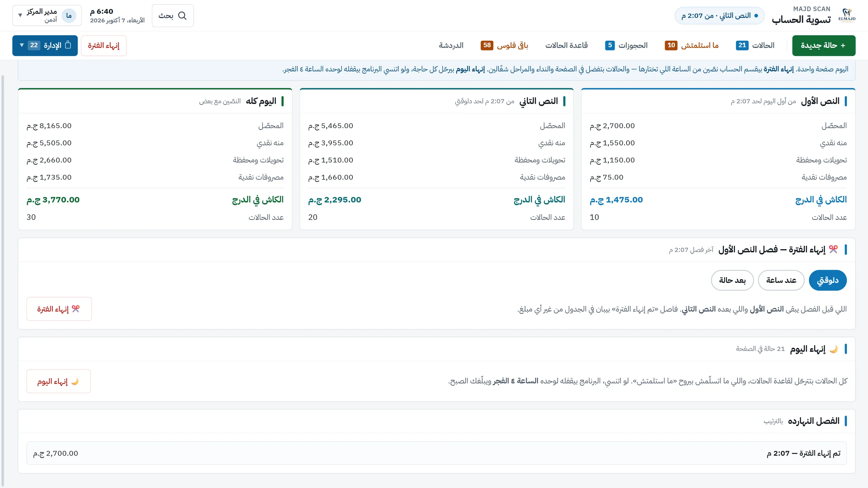Screen dimensions: 868x488
Task: Click إنهاء الفترة button in top toolbar
Action: (104, 45)
